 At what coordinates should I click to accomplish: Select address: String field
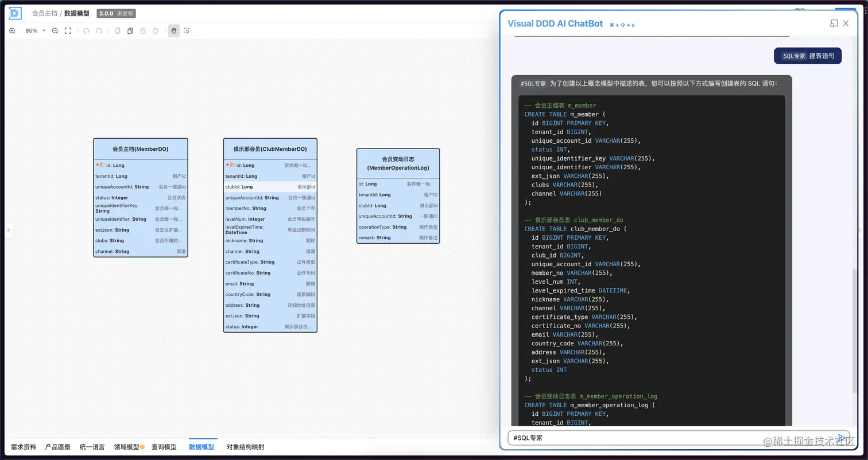tap(270, 305)
